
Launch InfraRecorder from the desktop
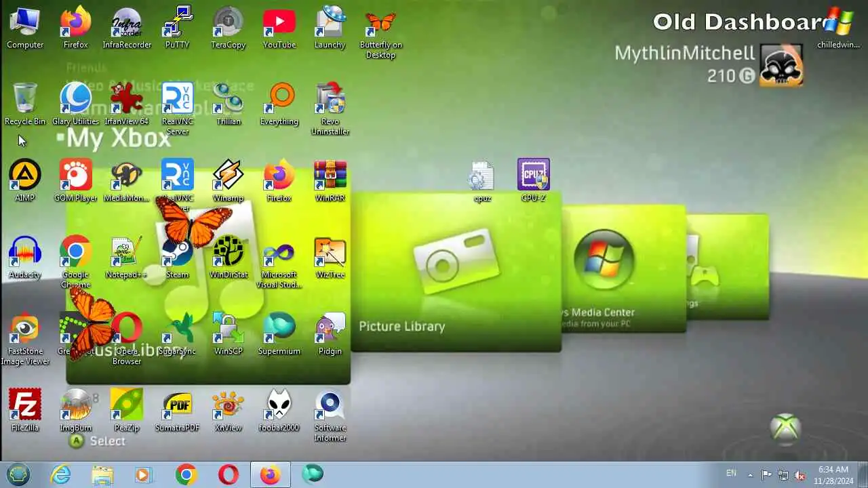[127, 28]
